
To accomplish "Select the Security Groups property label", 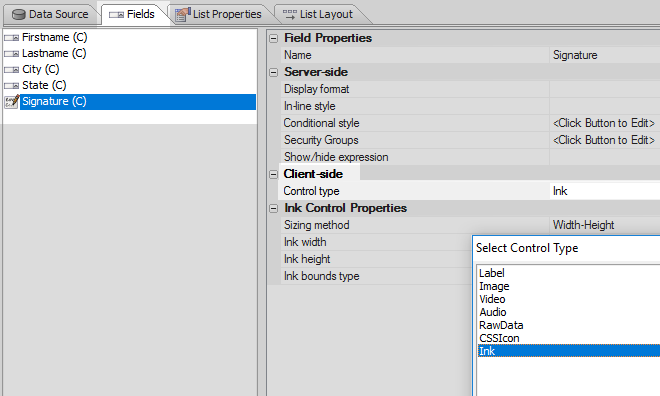I will (x=321, y=140).
